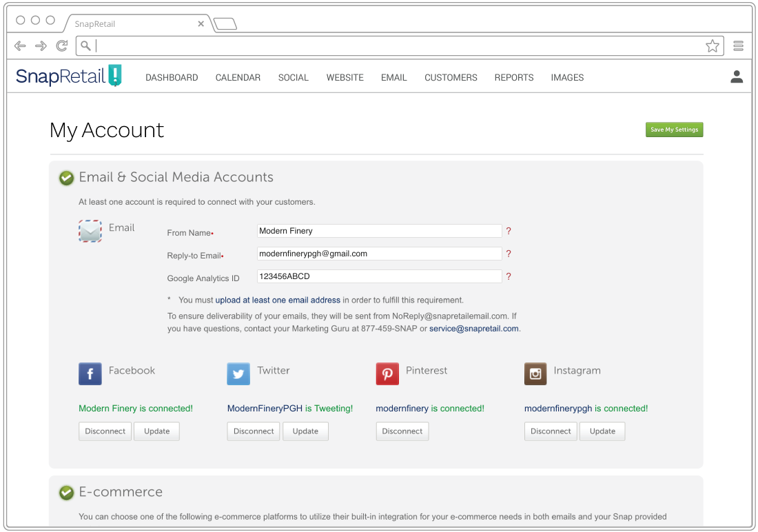
Task: Click the service@snapretail.com link
Action: click(x=474, y=329)
